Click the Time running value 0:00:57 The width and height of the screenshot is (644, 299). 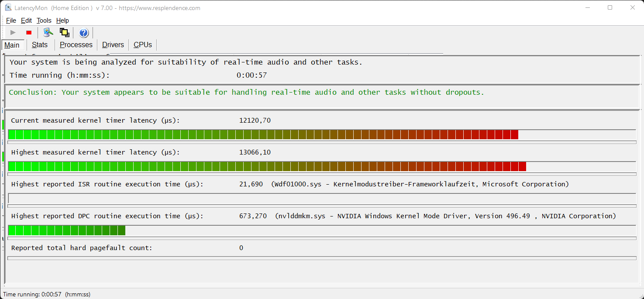pos(251,75)
